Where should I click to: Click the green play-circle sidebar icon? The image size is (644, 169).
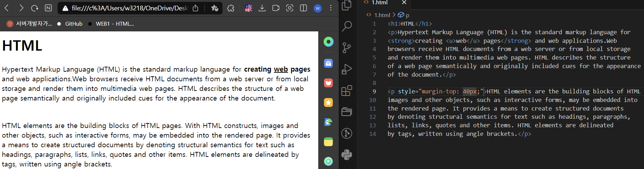(328, 161)
